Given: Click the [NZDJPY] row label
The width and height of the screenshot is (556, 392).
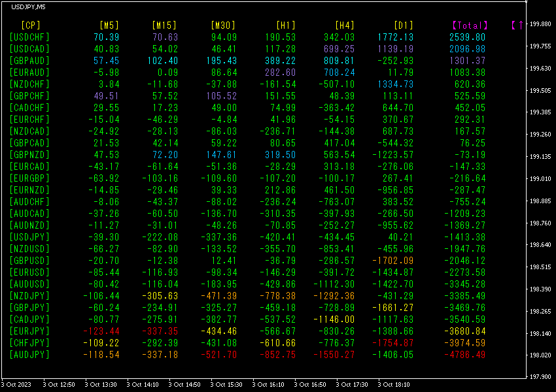Looking at the screenshot, I should pos(29,296).
